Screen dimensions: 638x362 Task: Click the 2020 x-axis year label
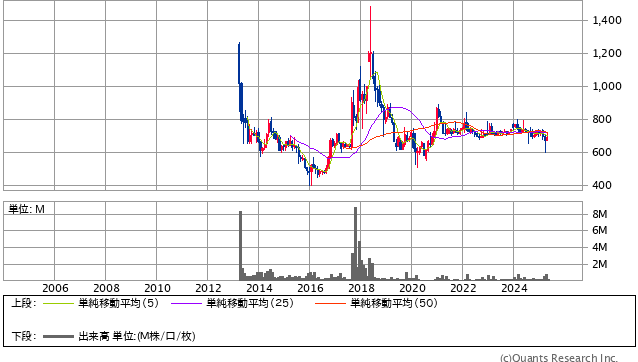412,288
